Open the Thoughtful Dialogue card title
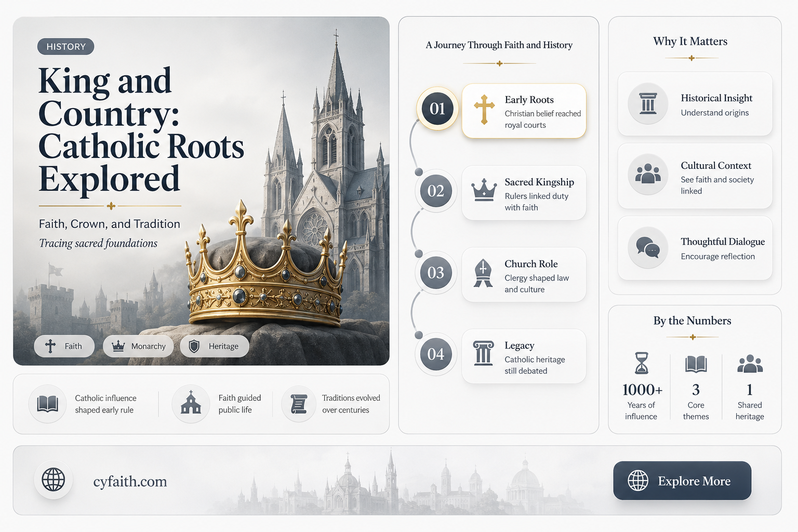798x532 pixels. 723,242
